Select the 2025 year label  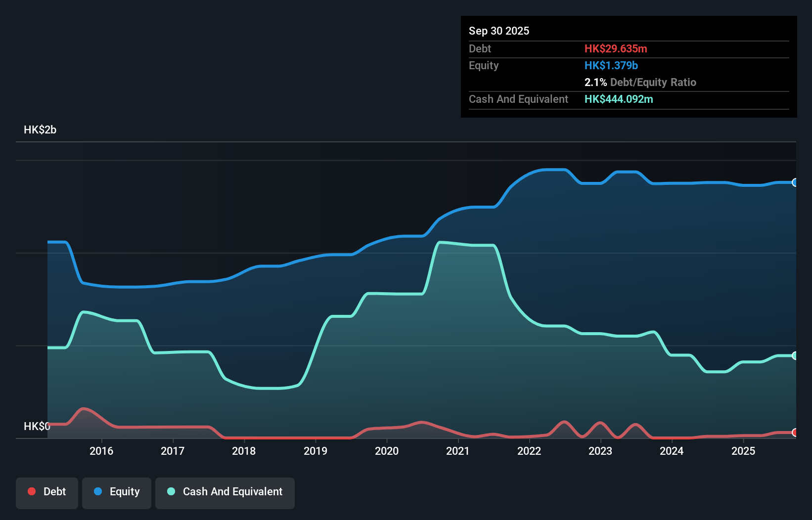(x=744, y=451)
